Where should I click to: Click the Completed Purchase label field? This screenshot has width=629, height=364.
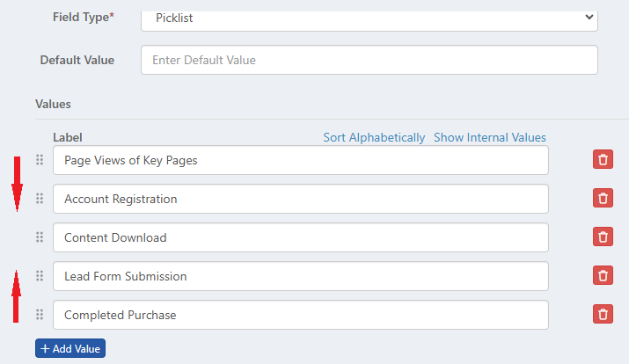(x=300, y=315)
